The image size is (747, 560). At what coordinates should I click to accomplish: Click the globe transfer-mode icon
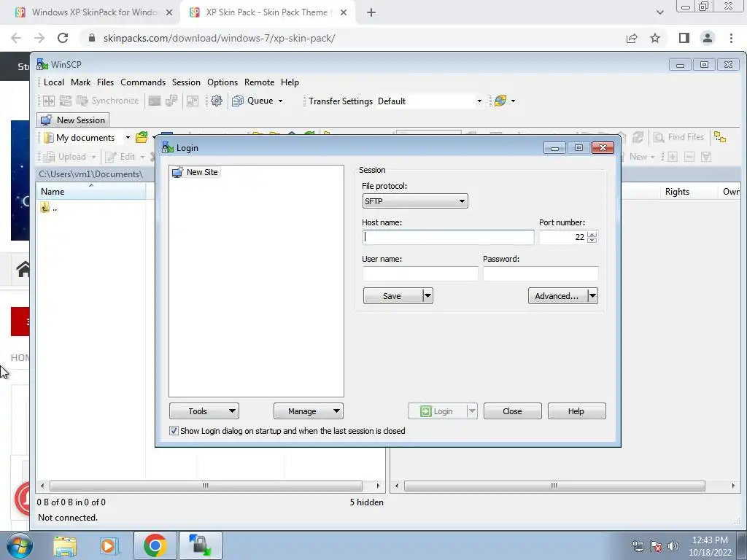(x=500, y=101)
